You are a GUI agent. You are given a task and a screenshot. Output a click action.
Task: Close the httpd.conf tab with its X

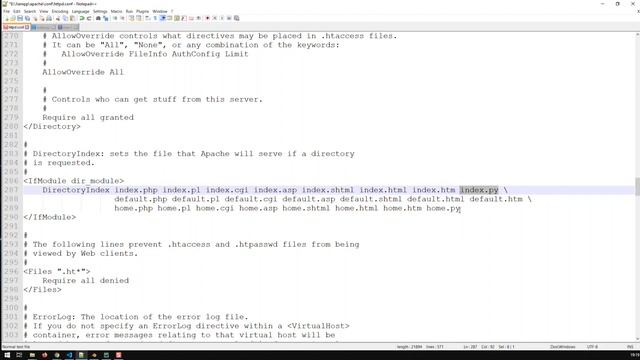tap(27, 27)
